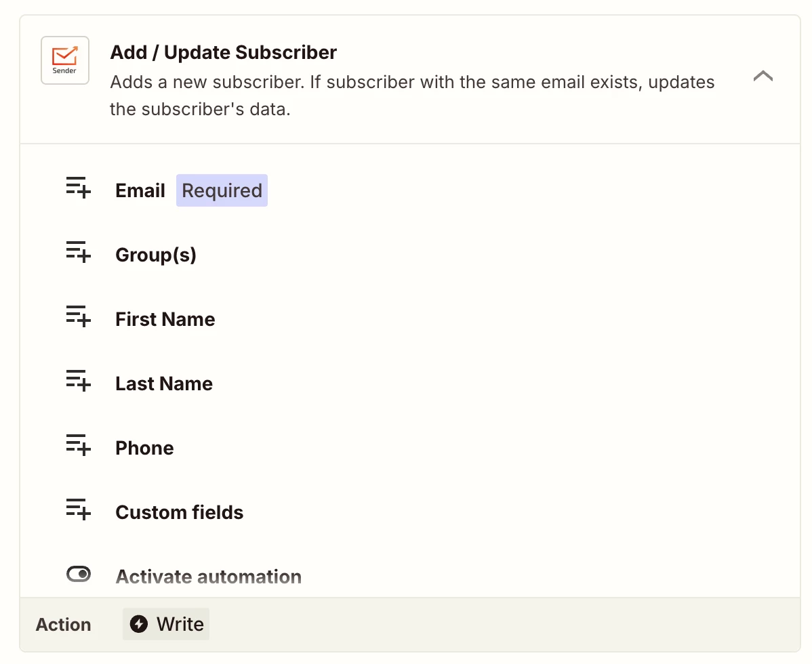Click the add-field icon beside Custom fields
The width and height of the screenshot is (812, 664).
pos(78,510)
